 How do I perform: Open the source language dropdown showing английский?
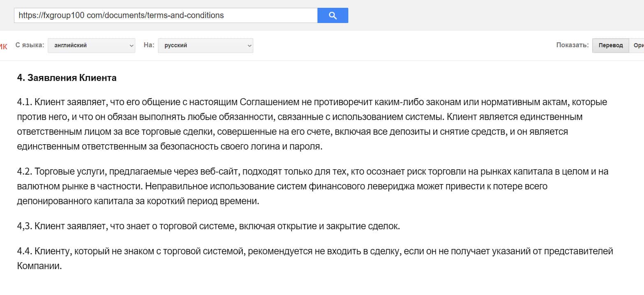click(91, 46)
